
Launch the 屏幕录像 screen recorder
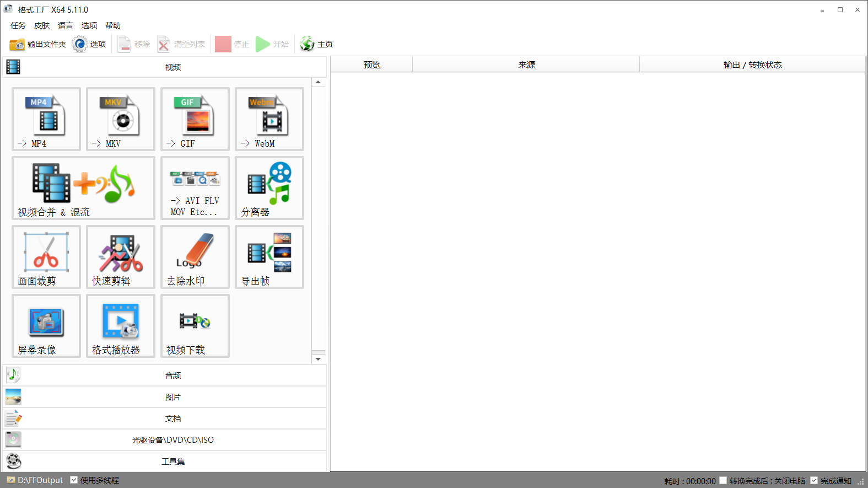[46, 326]
